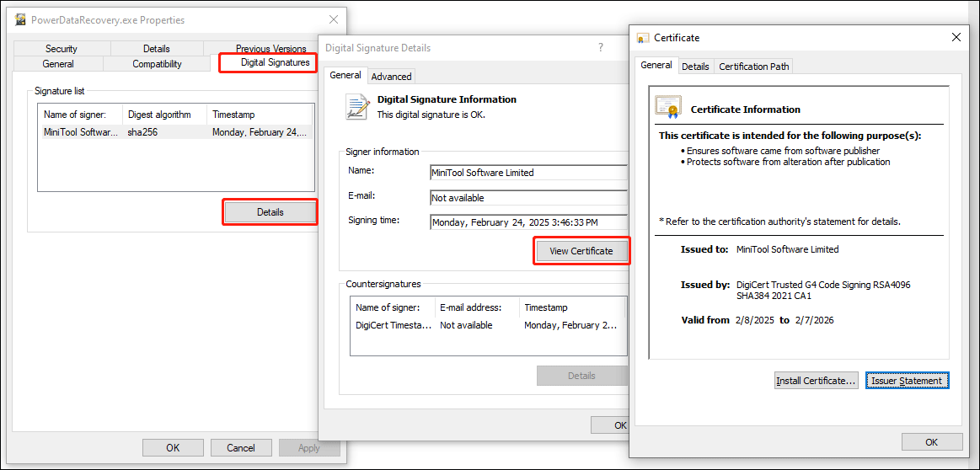Screen dimensions: 980x470
Task: Click the valid-from date 2/8/2025
Action: [756, 320]
